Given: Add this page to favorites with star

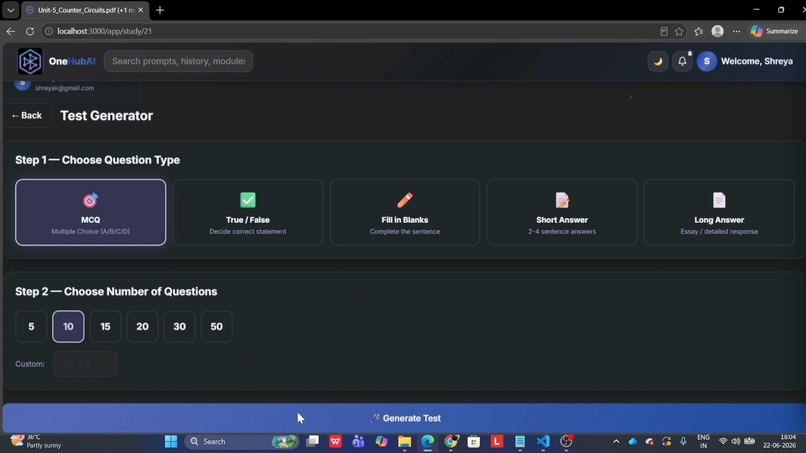Looking at the screenshot, I should pos(679,31).
